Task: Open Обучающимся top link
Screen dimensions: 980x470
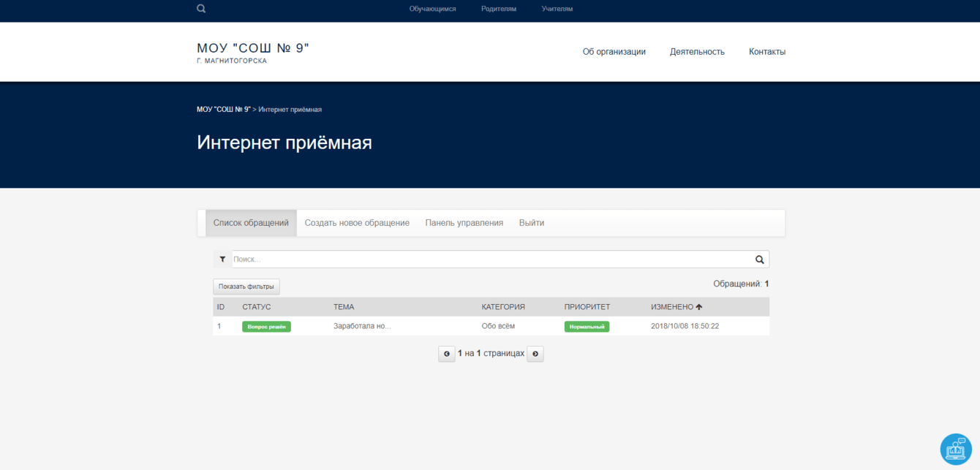Action: [x=433, y=9]
